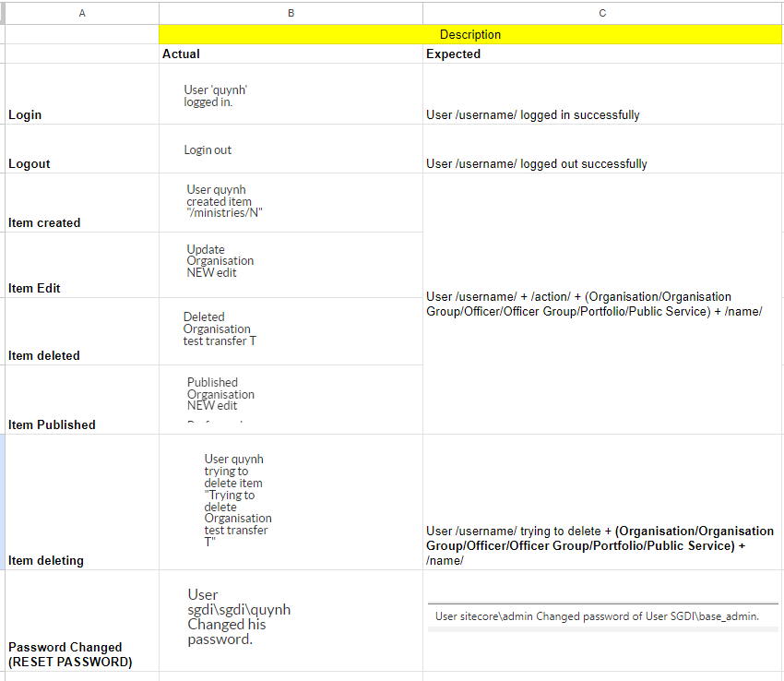Select column A header
This screenshot has width=784, height=681.
click(82, 13)
